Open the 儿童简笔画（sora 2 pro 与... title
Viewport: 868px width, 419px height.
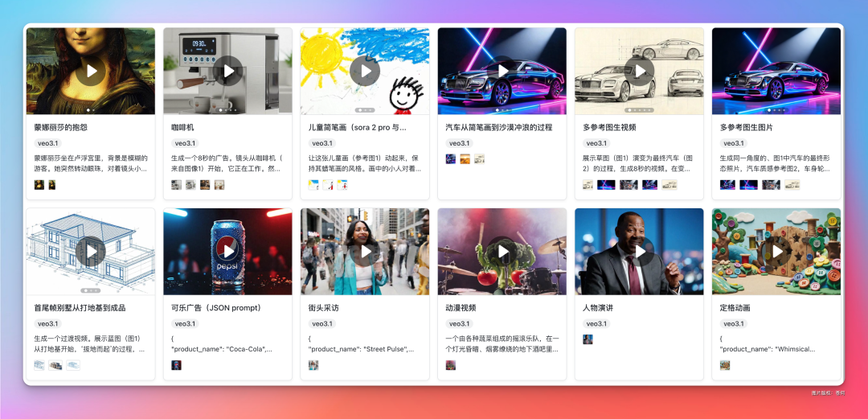point(357,128)
